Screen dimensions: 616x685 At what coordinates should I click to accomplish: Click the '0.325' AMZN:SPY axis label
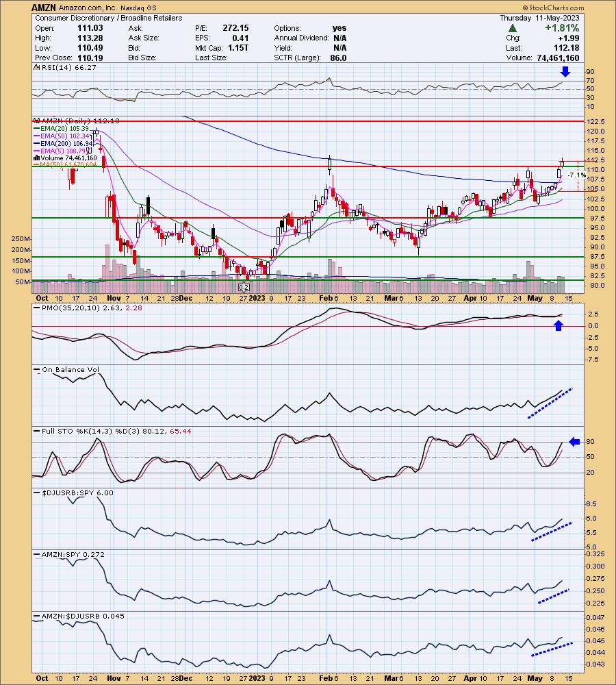click(x=596, y=554)
